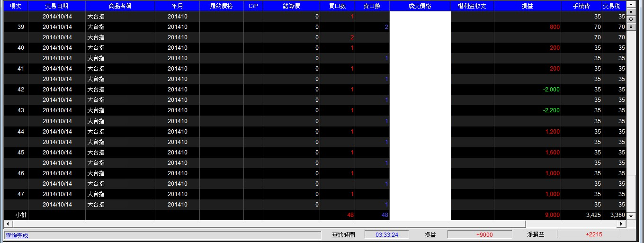This screenshot has width=644, height=243.
Task: Click the scroll-up arrow of the vertical scrollbar
Action: (630, 4)
